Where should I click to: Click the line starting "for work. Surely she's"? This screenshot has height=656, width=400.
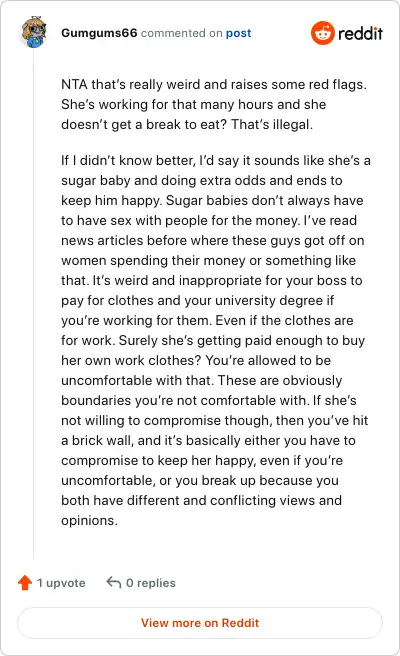[x=213, y=341]
